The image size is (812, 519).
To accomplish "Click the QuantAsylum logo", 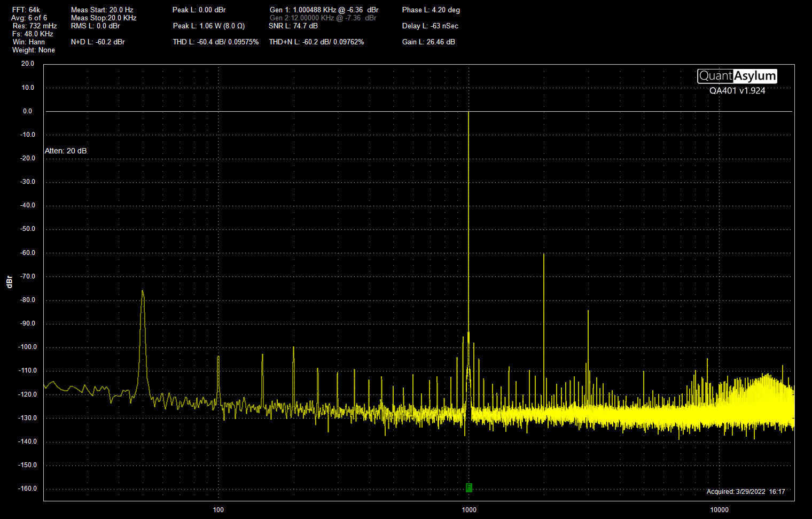I will [x=737, y=76].
